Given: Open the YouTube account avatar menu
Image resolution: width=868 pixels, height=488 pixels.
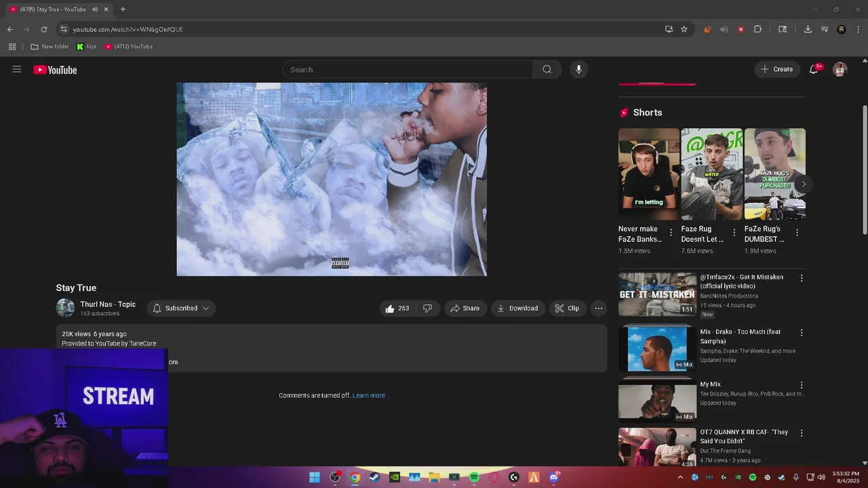Looking at the screenshot, I should pos(840,69).
